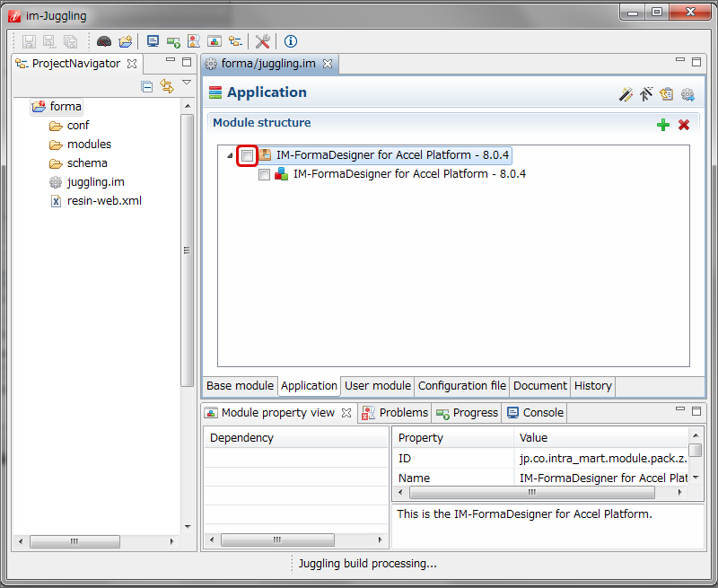Screen dimensions: 718x588
Task: Click the Property column header
Action: 453,438
